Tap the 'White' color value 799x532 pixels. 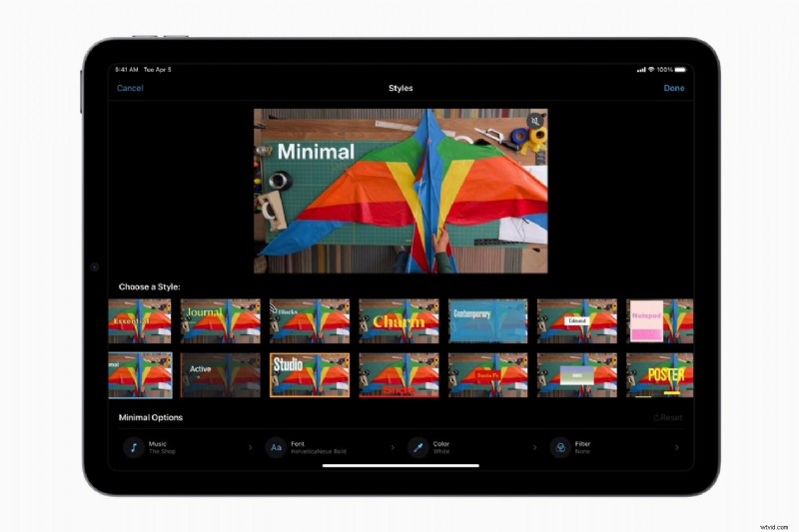(441, 451)
